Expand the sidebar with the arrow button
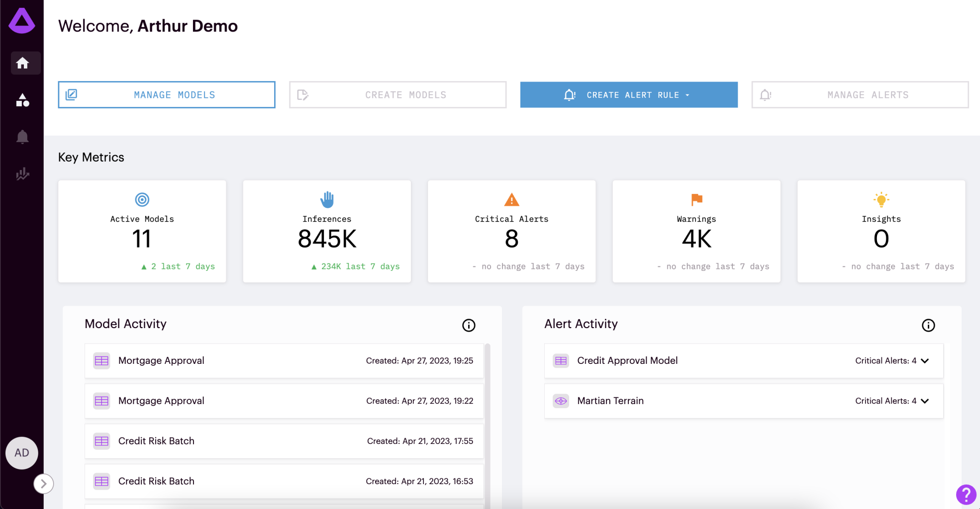 44,484
